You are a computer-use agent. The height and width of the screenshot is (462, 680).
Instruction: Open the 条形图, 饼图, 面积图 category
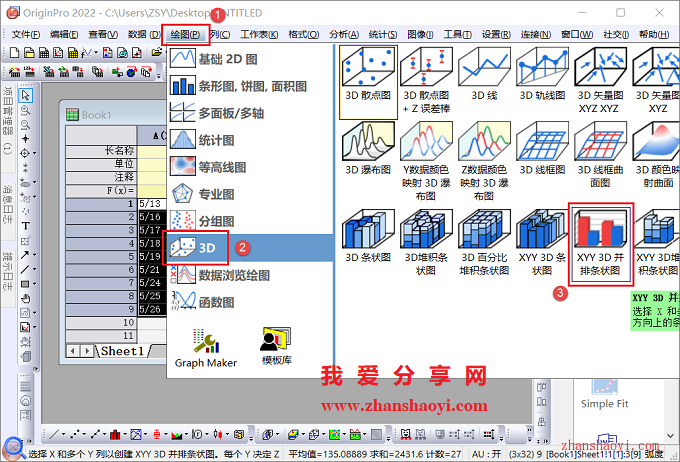250,86
